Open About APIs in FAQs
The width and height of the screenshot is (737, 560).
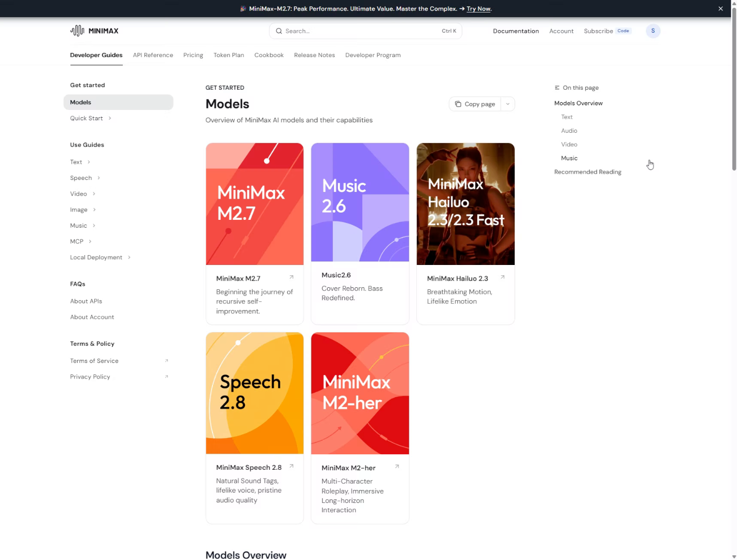coord(86,301)
